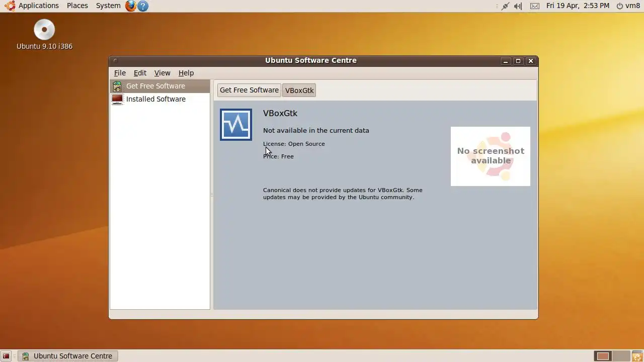This screenshot has width=644, height=362.
Task: Click the volume speaker icon
Action: click(x=518, y=6)
